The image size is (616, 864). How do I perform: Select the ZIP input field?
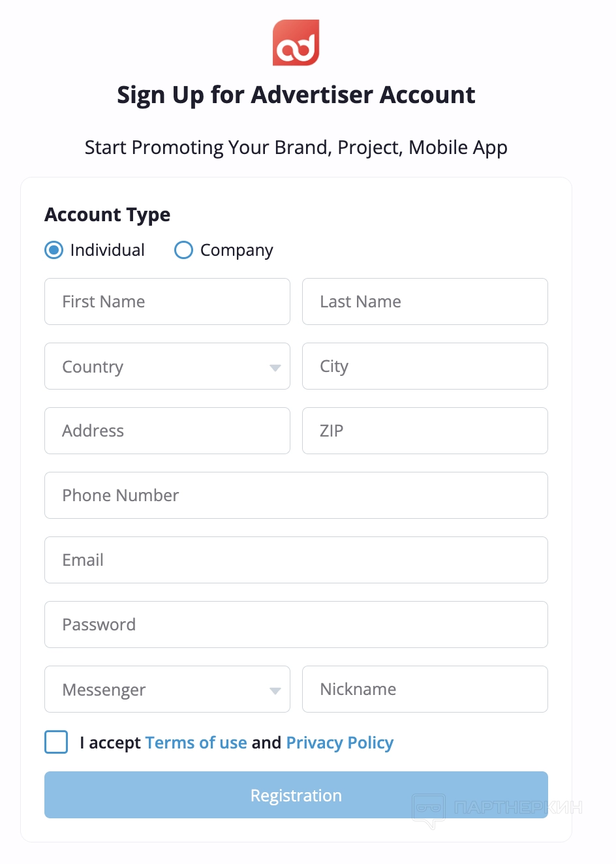tap(425, 431)
